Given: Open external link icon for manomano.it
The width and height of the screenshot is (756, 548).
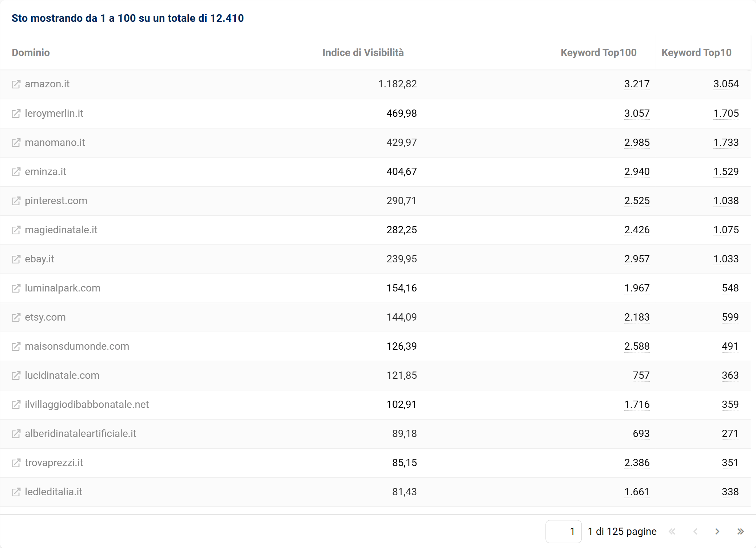Looking at the screenshot, I should (x=16, y=143).
